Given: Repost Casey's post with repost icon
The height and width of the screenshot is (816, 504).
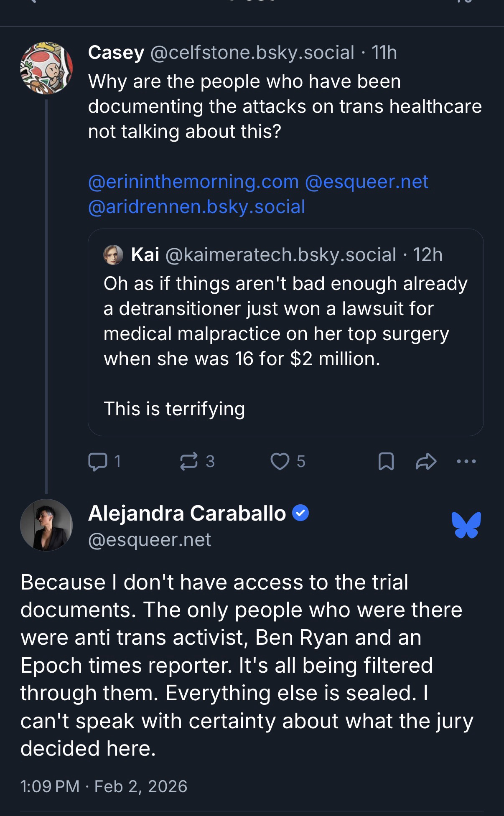Looking at the screenshot, I should point(188,461).
